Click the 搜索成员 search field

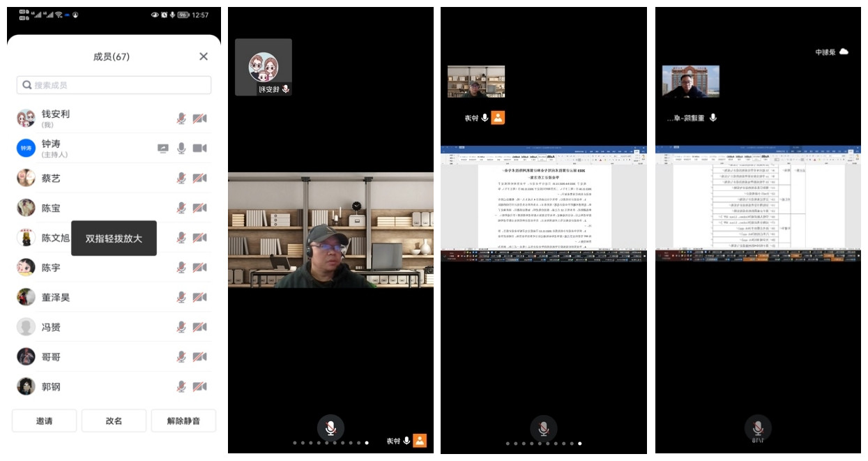(x=114, y=85)
